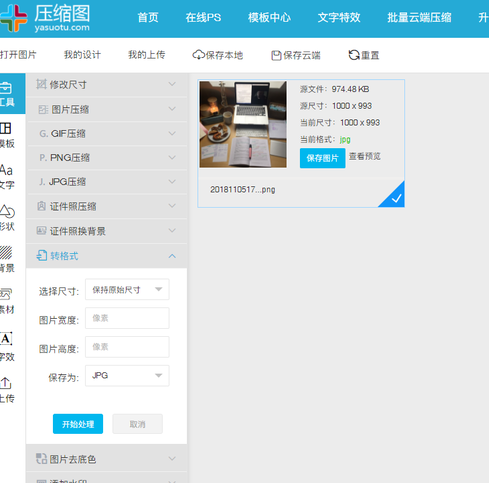Click the file name 2018110517...png
489x483 pixels.
click(x=243, y=190)
